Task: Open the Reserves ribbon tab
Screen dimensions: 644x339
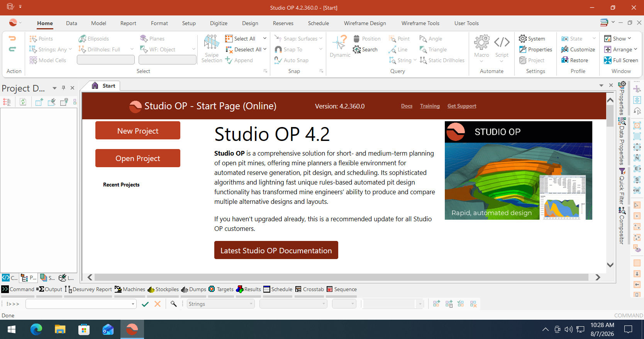Action: pos(283,23)
